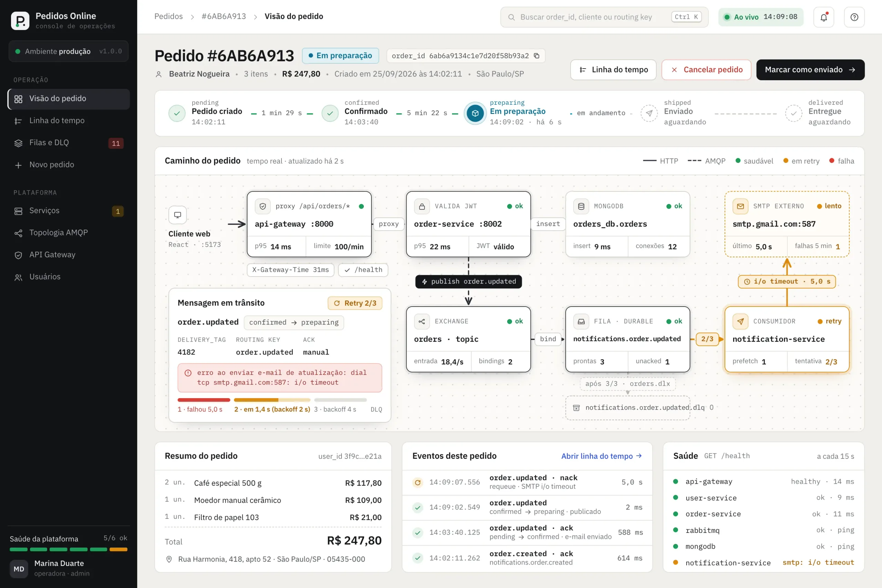The width and height of the screenshot is (882, 588).
Task: Open the help question-mark icon
Action: coord(854,17)
